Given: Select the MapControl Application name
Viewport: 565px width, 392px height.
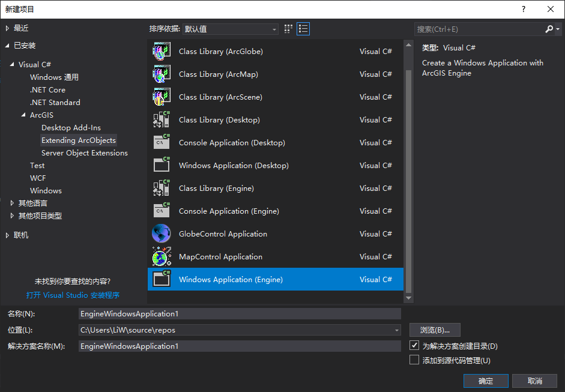Looking at the screenshot, I should click(x=220, y=257).
